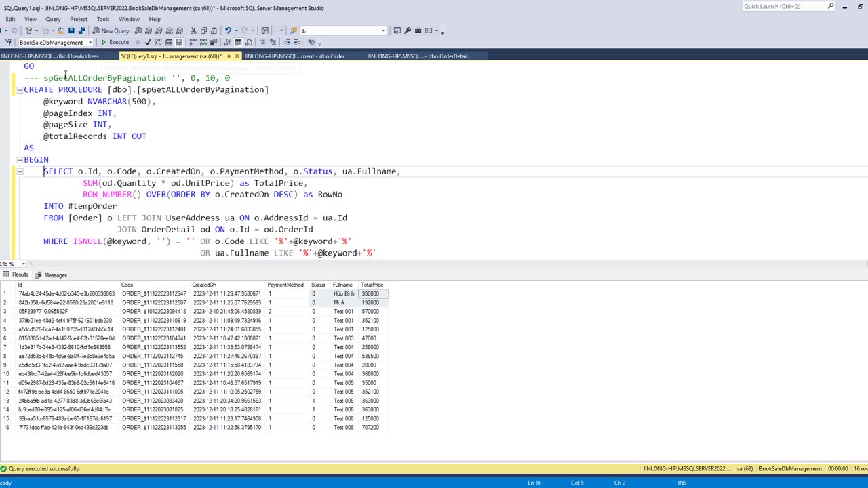The height and width of the screenshot is (488, 868).
Task: Click the Paste icon in toolbar
Action: click(214, 30)
